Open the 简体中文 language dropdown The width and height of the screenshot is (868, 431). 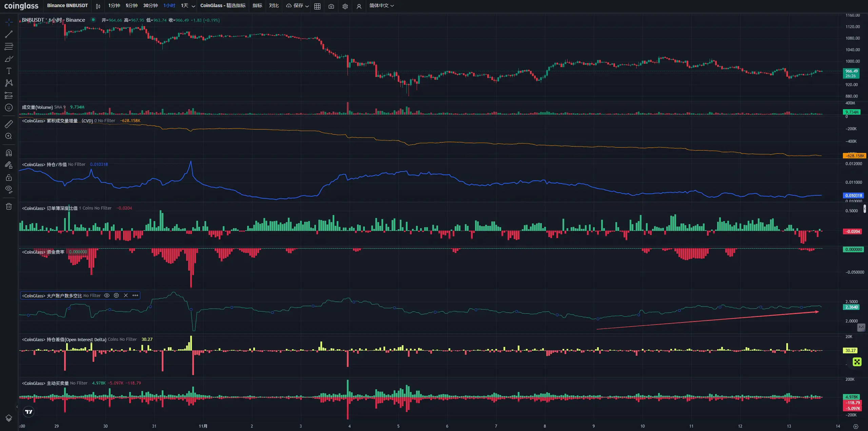(381, 6)
